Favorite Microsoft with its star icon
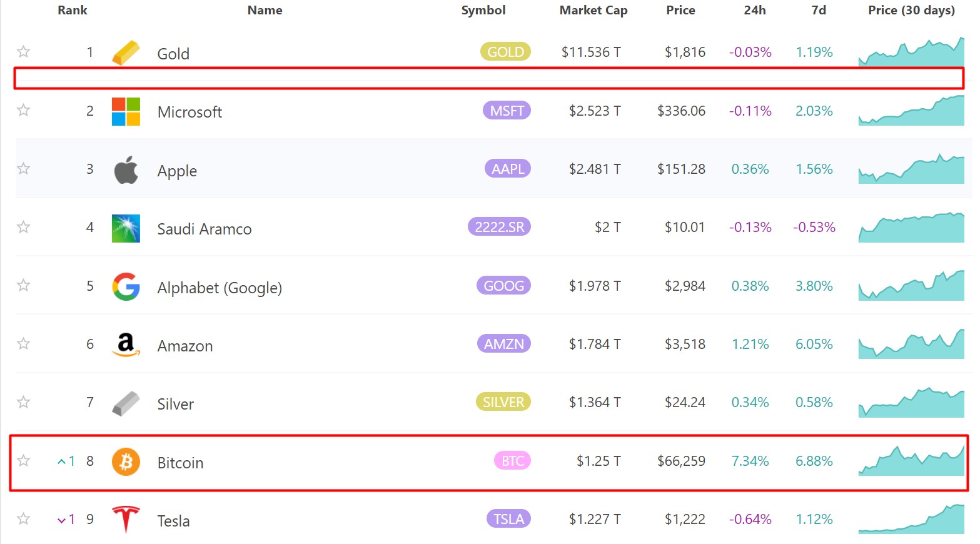Image resolution: width=980 pixels, height=544 pixels. (x=23, y=111)
